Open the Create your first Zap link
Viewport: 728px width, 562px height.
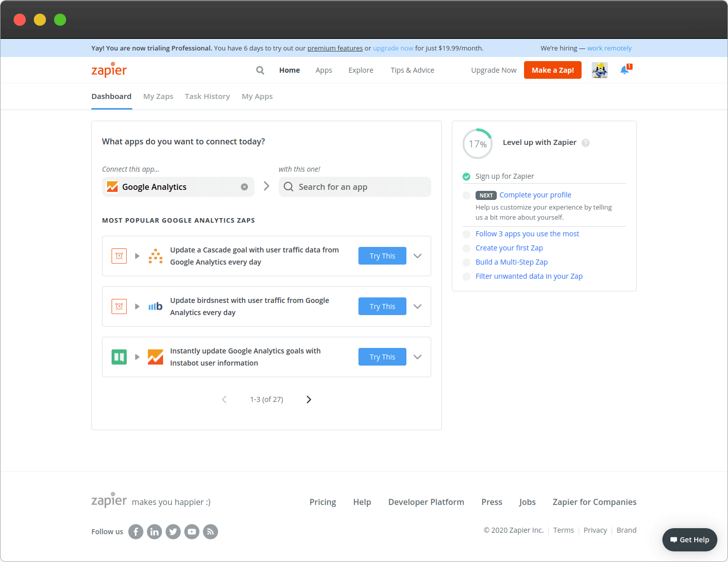tap(509, 248)
